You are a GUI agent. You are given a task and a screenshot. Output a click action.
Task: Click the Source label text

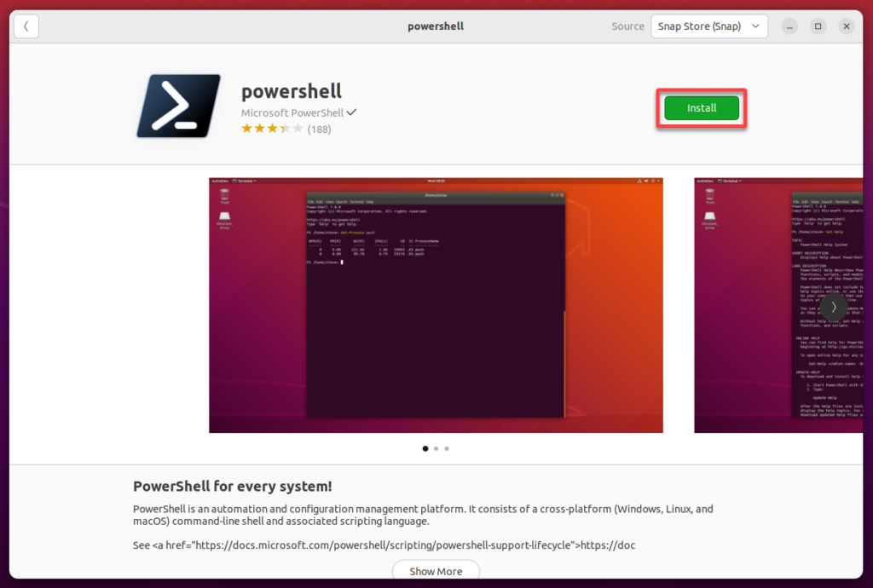tap(627, 26)
